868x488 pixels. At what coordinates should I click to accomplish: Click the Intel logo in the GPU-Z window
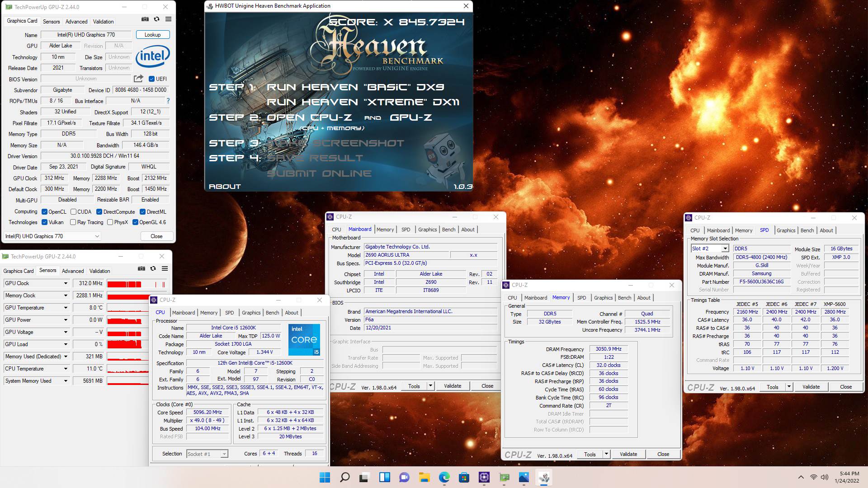pos(153,56)
